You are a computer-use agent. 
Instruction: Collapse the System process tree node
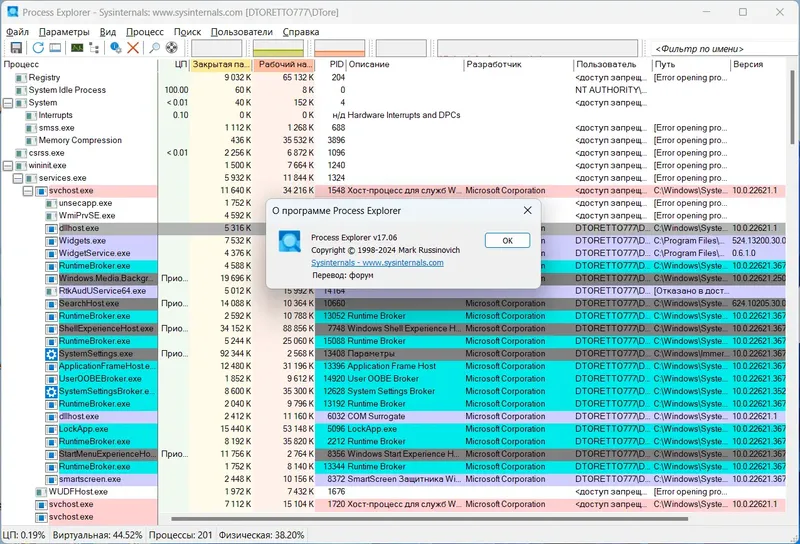pyautogui.click(x=8, y=103)
